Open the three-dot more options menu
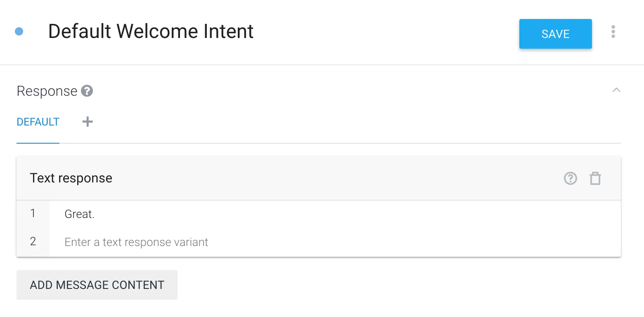644x317 pixels. click(x=613, y=32)
